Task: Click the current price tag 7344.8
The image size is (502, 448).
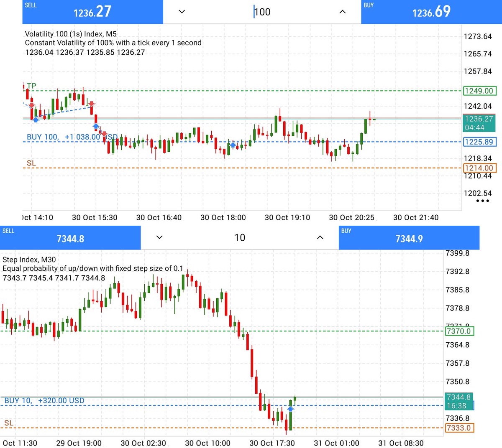Action: [459, 401]
